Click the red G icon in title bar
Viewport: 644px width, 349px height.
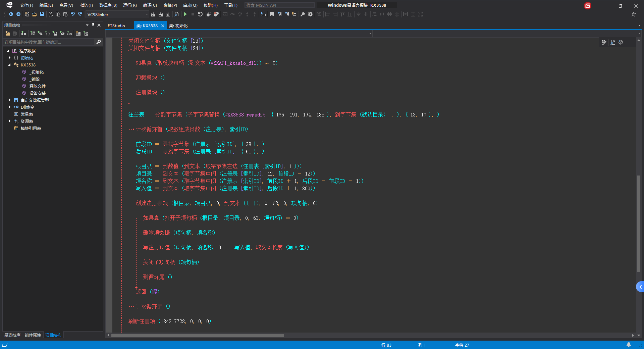pos(588,6)
